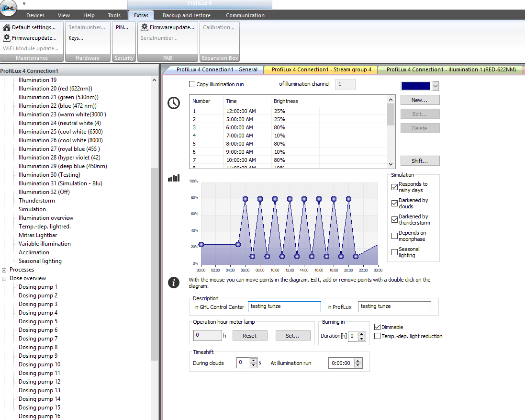Select Illumination 27 (royal blue (455 )
This screenshot has height=420, width=525.
pos(59,149)
